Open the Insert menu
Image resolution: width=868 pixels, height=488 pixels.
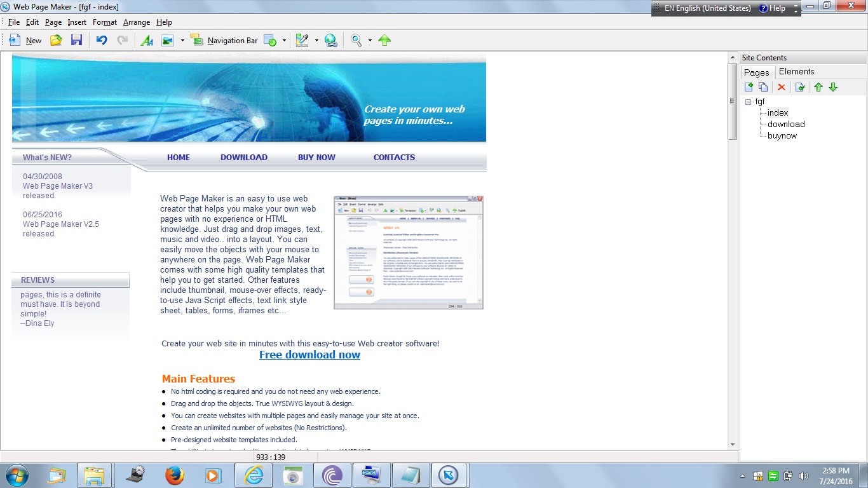tap(77, 22)
